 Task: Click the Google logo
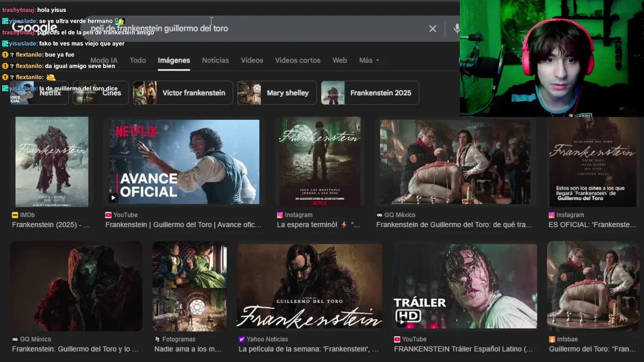(x=35, y=28)
